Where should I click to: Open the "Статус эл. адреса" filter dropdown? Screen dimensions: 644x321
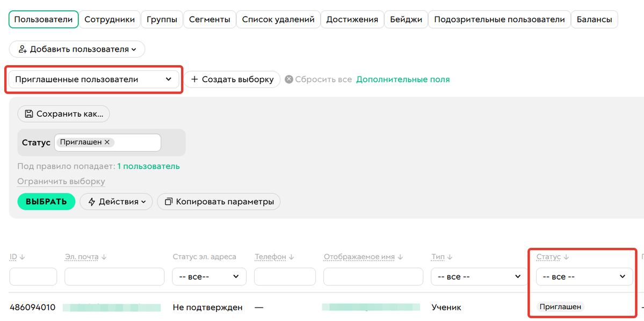pyautogui.click(x=209, y=276)
